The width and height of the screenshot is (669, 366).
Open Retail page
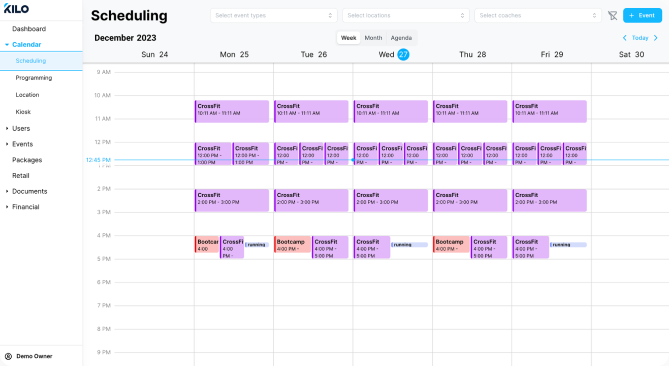pos(20,176)
